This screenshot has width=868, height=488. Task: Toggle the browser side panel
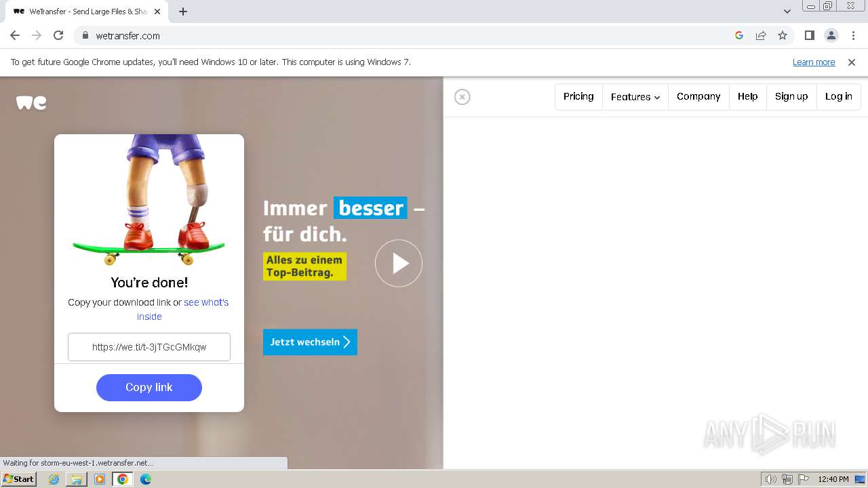(809, 35)
